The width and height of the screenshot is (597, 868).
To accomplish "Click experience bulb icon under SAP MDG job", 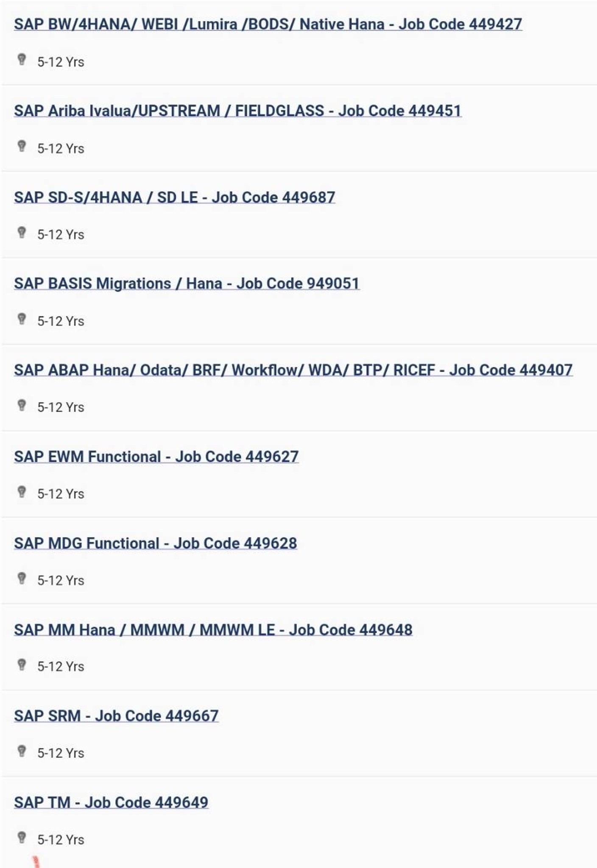I will pos(22,578).
